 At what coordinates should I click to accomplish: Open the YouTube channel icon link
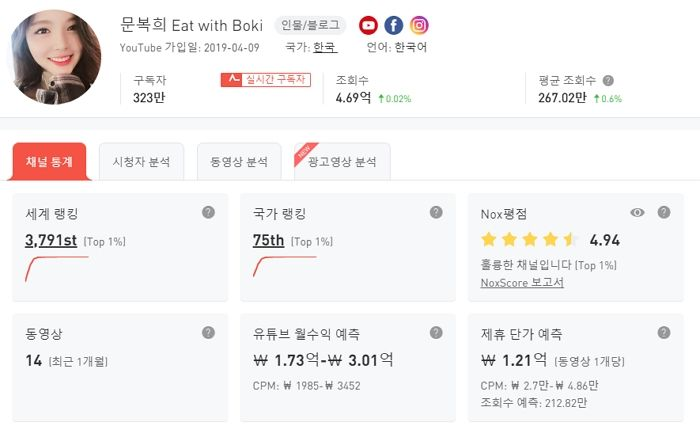tap(369, 26)
